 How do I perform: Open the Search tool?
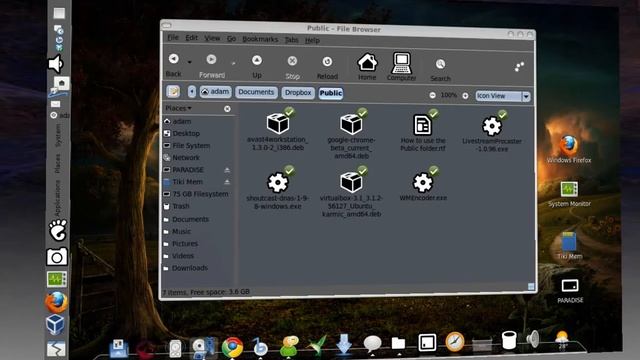(440, 70)
